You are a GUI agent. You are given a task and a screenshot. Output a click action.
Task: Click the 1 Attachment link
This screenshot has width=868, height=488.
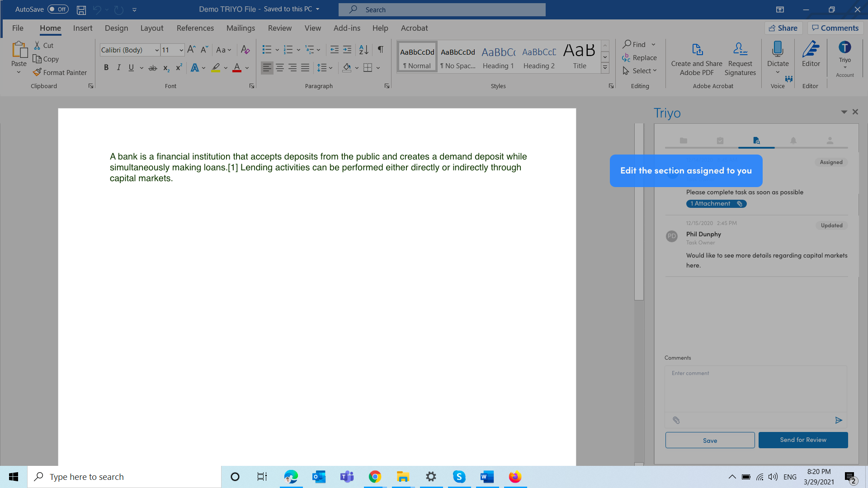click(x=716, y=204)
